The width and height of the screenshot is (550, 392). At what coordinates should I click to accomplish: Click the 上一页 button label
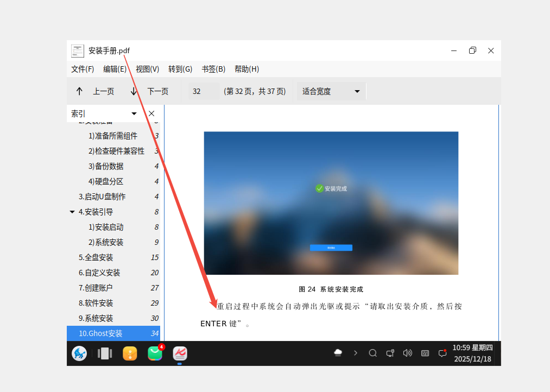104,92
